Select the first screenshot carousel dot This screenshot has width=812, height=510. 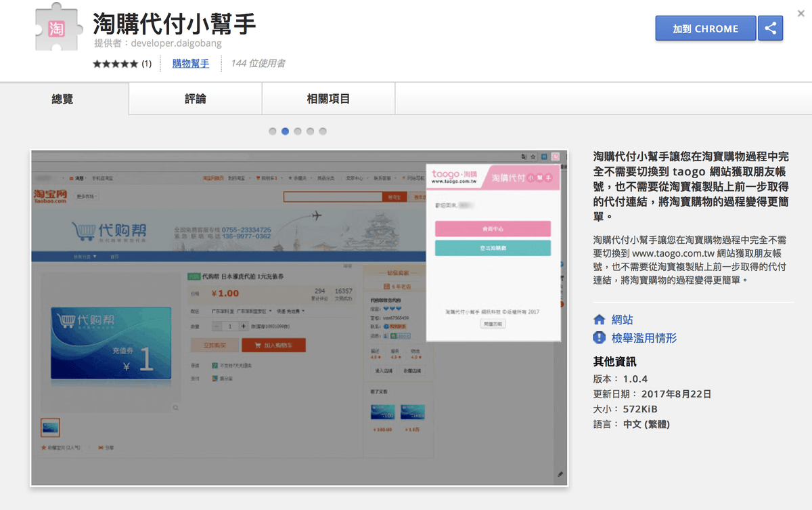point(273,131)
